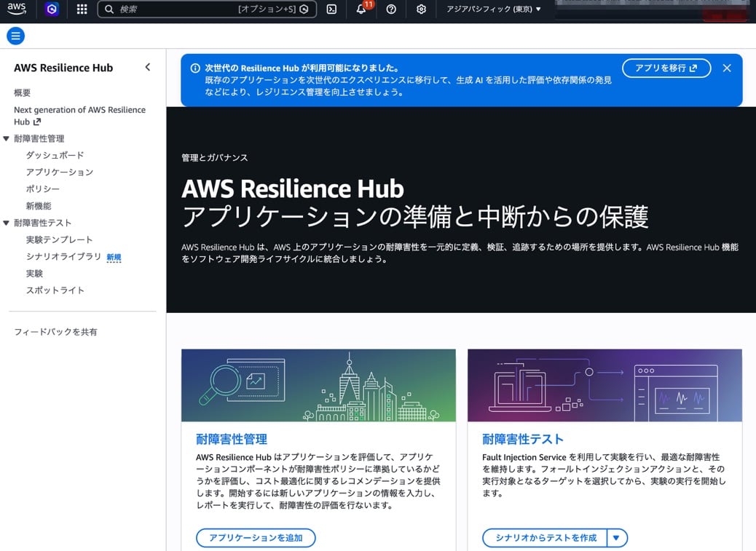Open the 耐障害性管理 card heading
Screen dimensions: 756x551
tap(232, 439)
